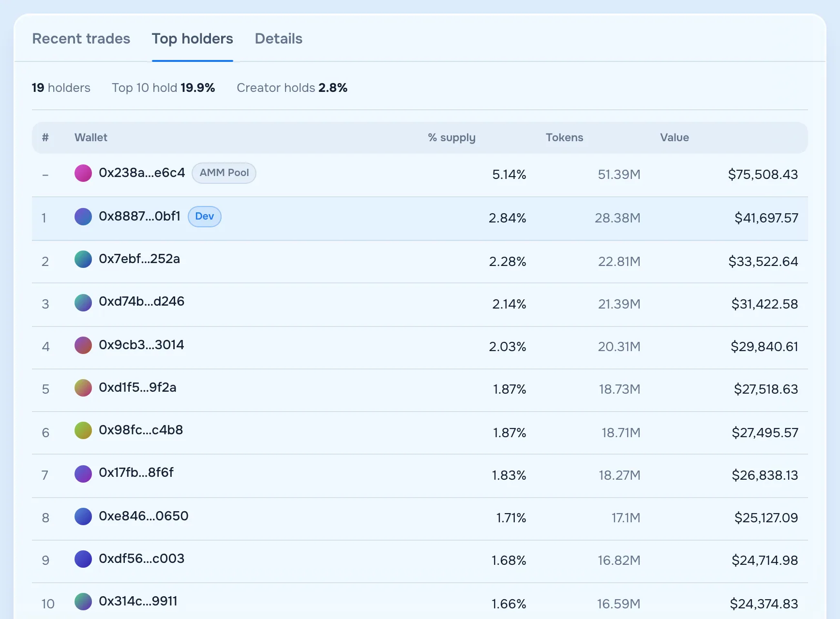Click the avatar of wallet 0x17fb...8f6f
Screen dimensions: 840x619
pos(83,474)
